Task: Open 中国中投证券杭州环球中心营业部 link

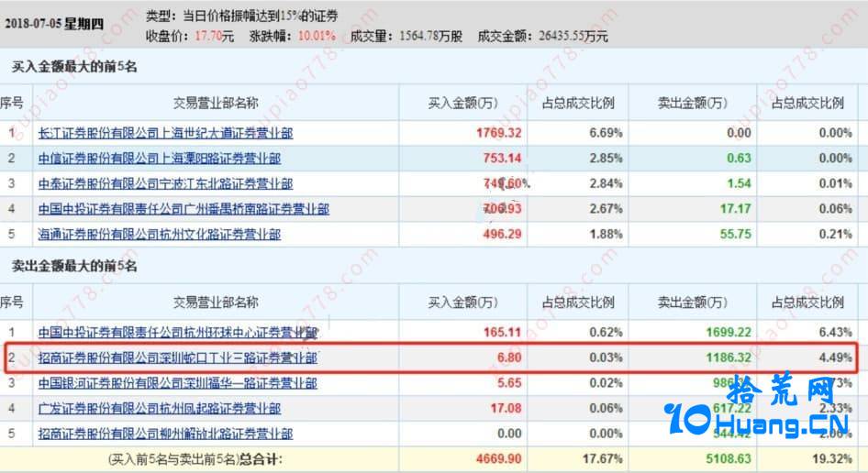Action: (178, 333)
